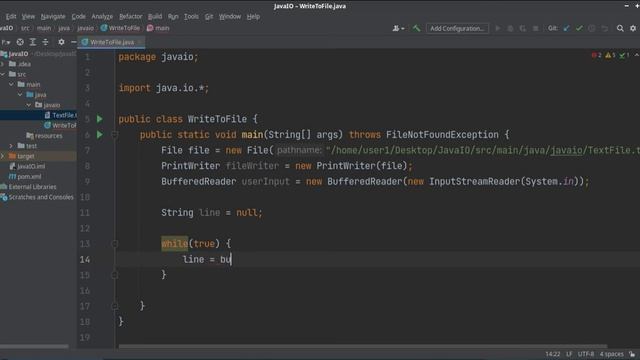
Task: Click WriteToFile breadcrumb in navigation bar
Action: (120, 28)
